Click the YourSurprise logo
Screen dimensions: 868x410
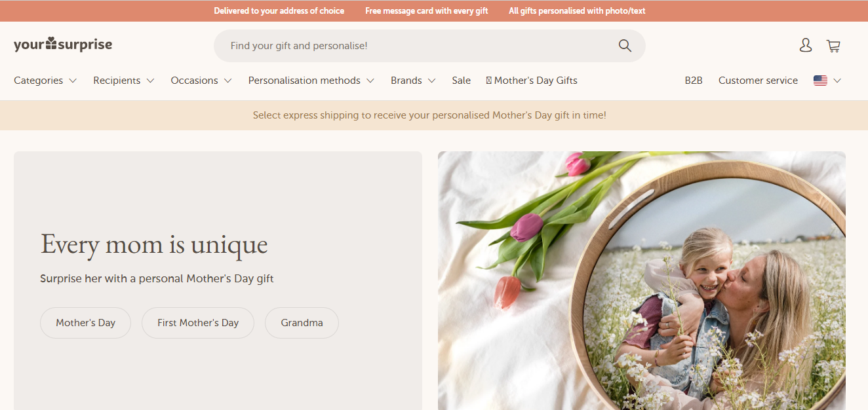(63, 45)
